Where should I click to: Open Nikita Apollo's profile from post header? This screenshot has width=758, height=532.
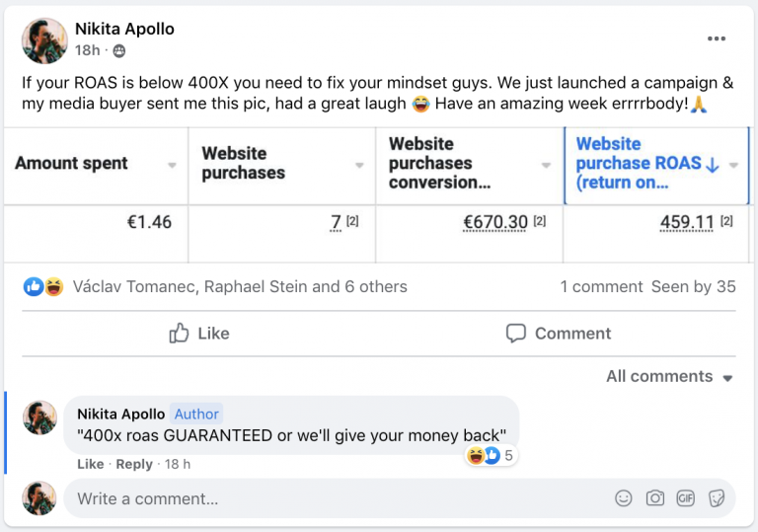124,29
